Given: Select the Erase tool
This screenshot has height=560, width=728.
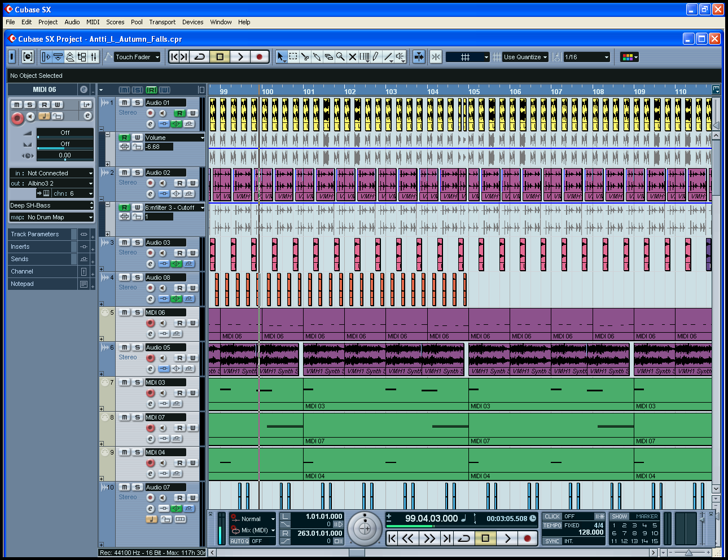Looking at the screenshot, I should [329, 56].
